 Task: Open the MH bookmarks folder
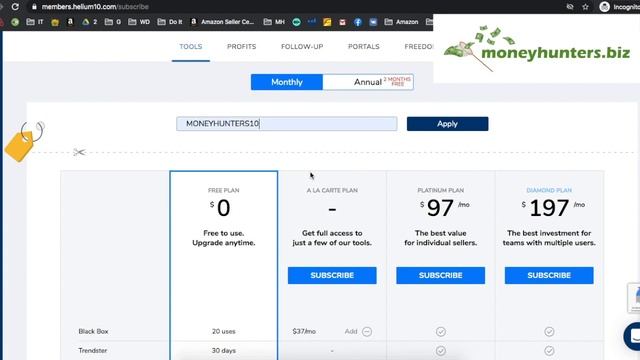[274, 22]
